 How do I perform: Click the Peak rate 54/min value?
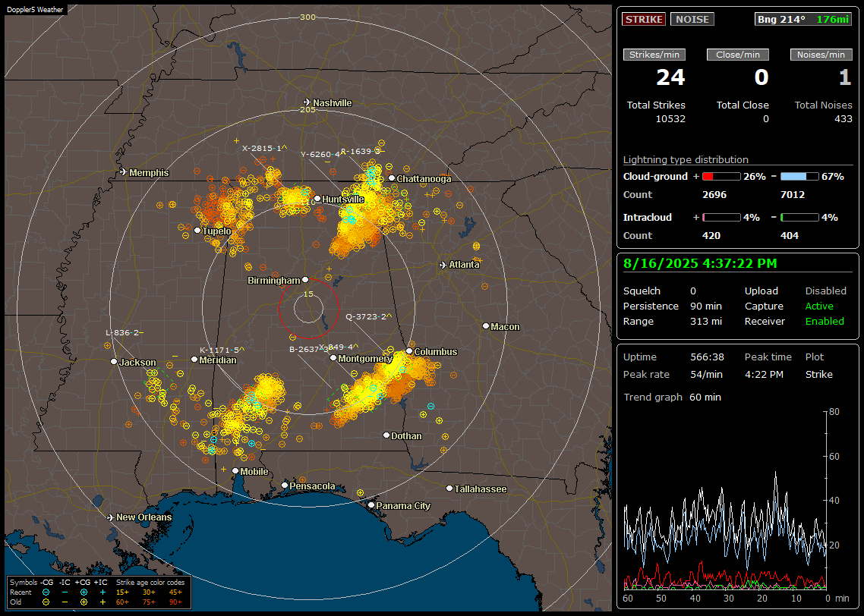tap(707, 374)
